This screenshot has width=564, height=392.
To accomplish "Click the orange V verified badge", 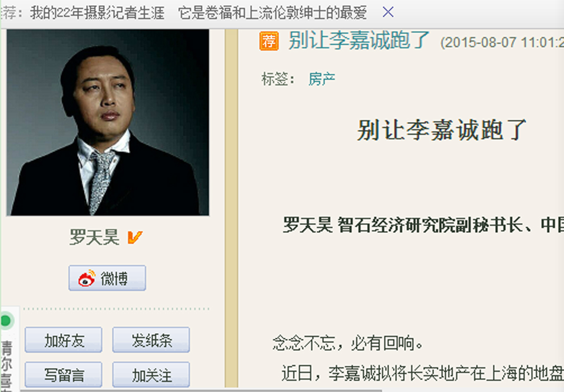I will (135, 237).
